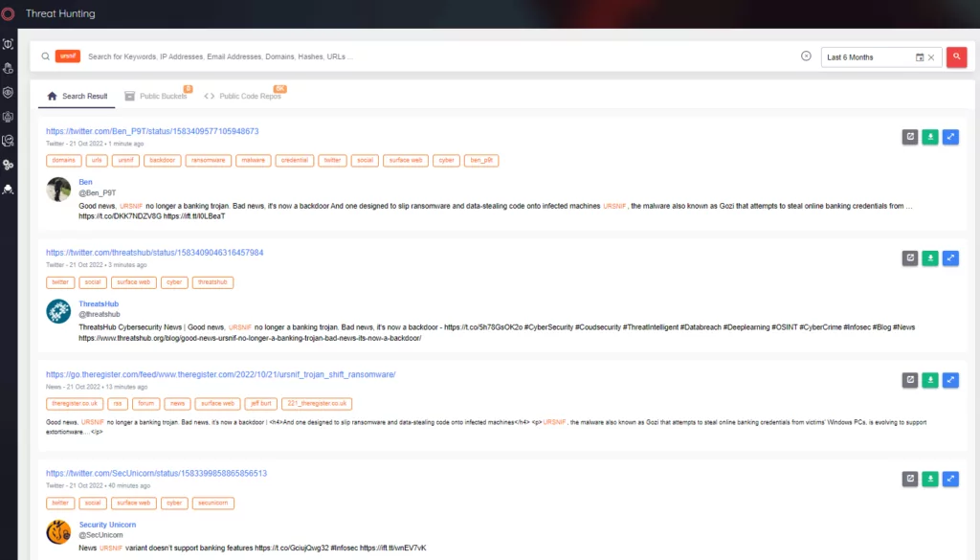Open the bottom sidebar hunter icon
This screenshot has width=980, height=560.
point(8,190)
